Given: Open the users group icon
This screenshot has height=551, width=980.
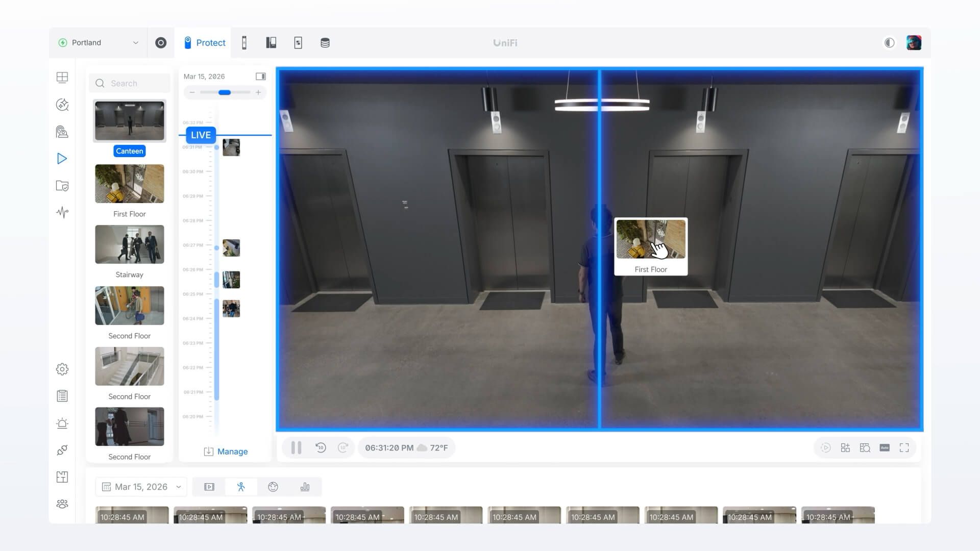Looking at the screenshot, I should 62,504.
